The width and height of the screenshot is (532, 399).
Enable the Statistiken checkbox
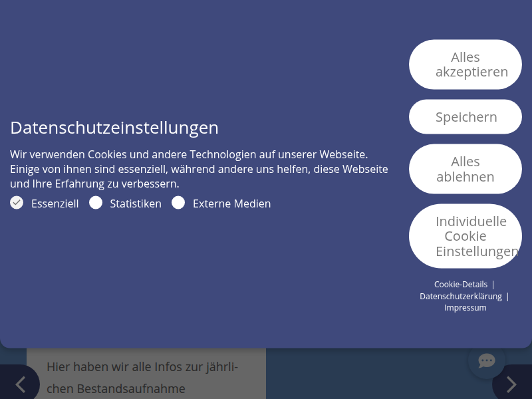[96, 203]
